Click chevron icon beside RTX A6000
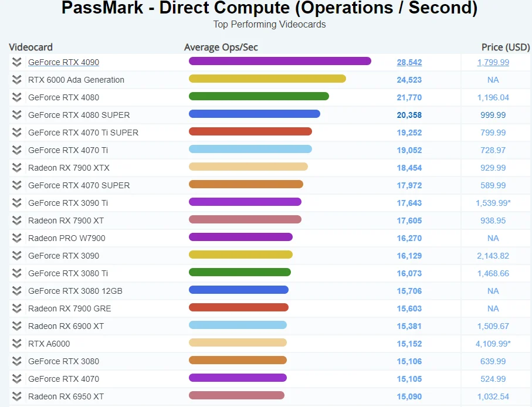This screenshot has width=532, height=407. (x=16, y=344)
